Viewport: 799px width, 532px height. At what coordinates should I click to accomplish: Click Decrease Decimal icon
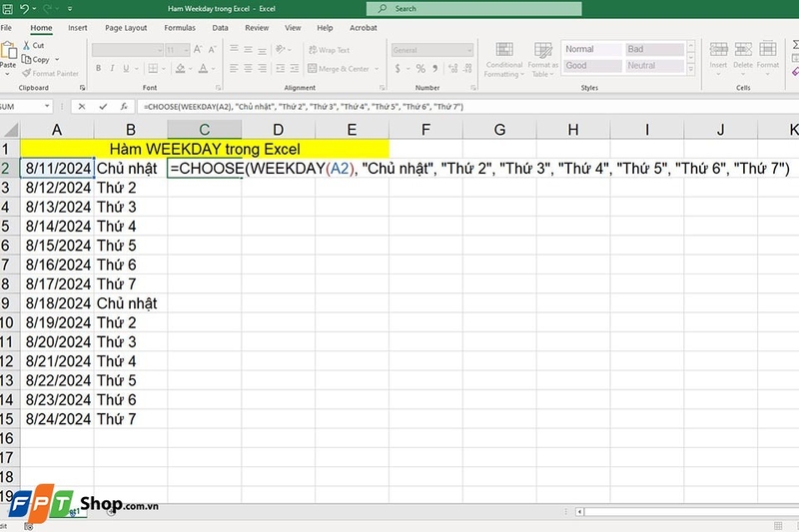(x=467, y=68)
